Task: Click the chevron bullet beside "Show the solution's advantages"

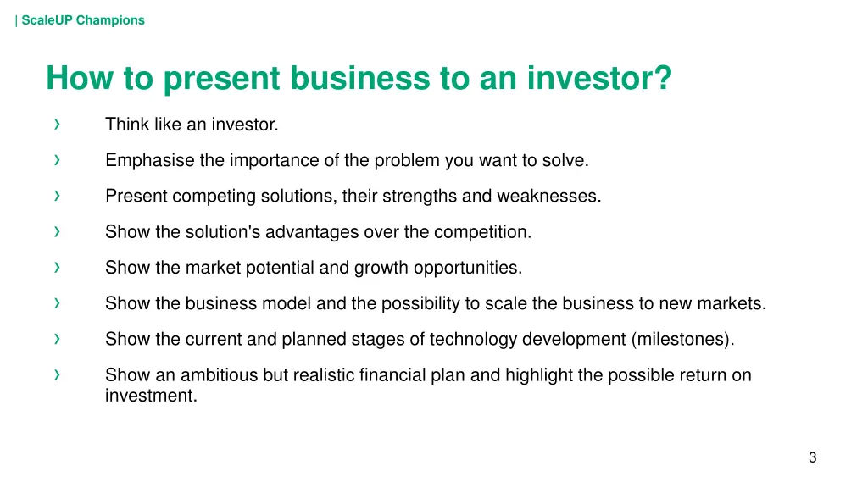Action: click(x=57, y=231)
